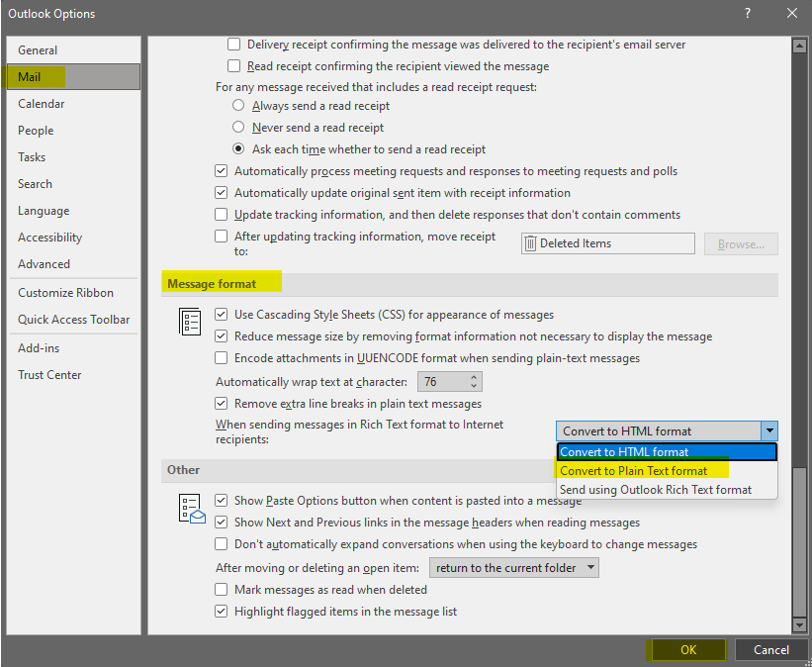Click the Help question mark icon
The height and width of the screenshot is (667, 812).
click(748, 14)
